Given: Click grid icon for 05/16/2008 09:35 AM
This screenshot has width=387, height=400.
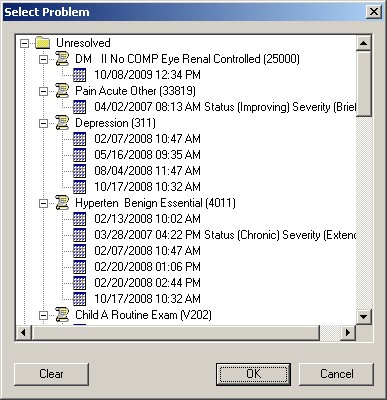Looking at the screenshot, I should tap(79, 155).
